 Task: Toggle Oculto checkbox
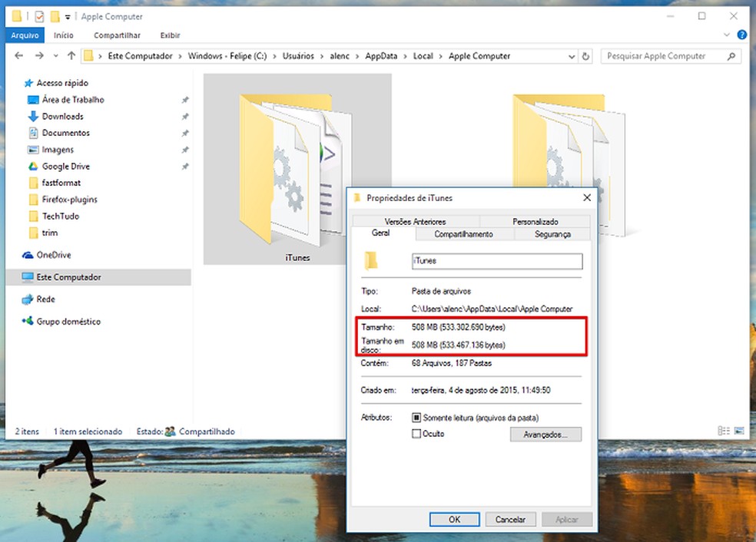tap(416, 434)
